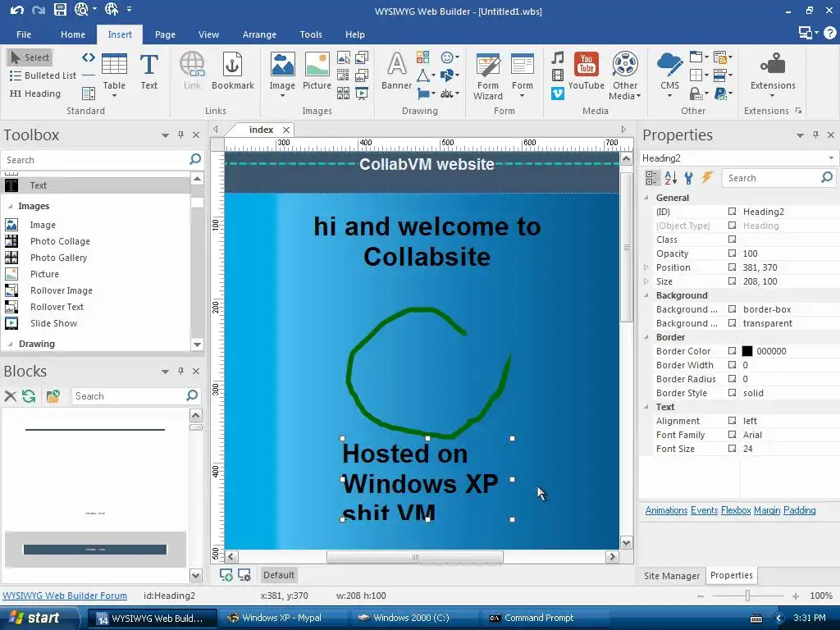The height and width of the screenshot is (630, 840).
Task: Insert a Picture element
Action: (317, 72)
